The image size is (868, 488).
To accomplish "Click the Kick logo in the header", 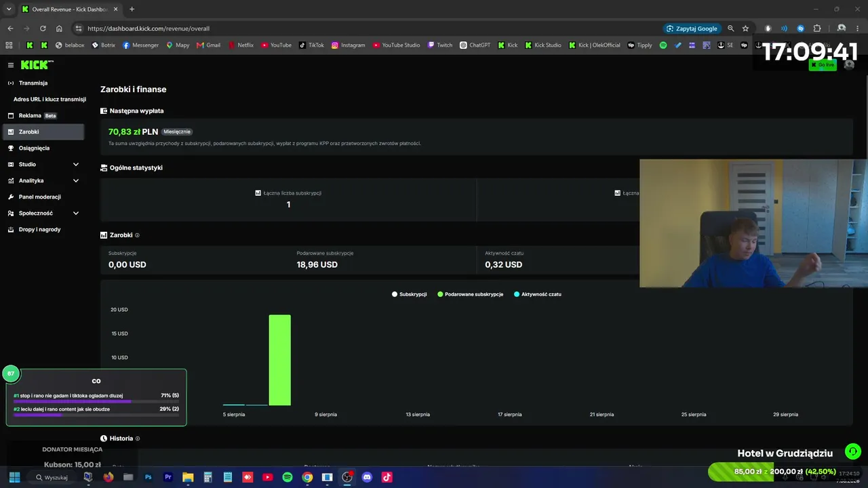I will pos(37,65).
